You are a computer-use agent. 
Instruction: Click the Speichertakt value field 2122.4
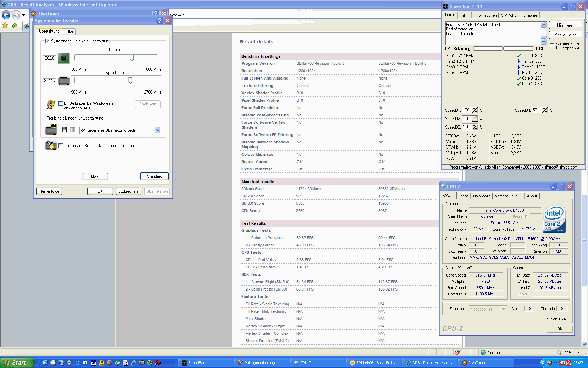pyautogui.click(x=50, y=81)
